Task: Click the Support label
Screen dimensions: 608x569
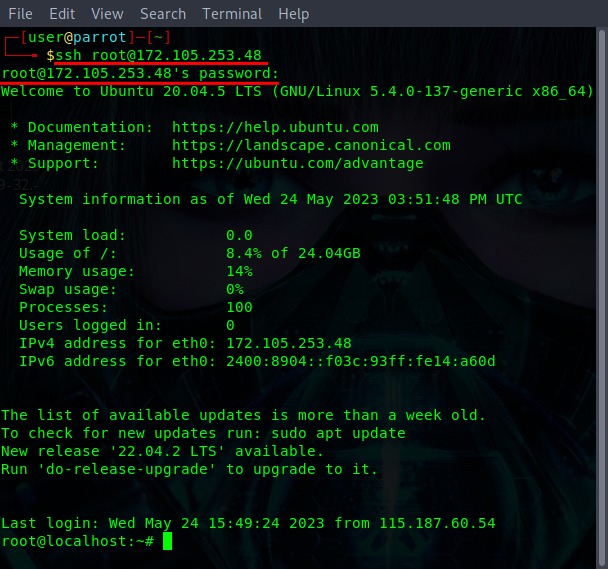Action: [63, 163]
